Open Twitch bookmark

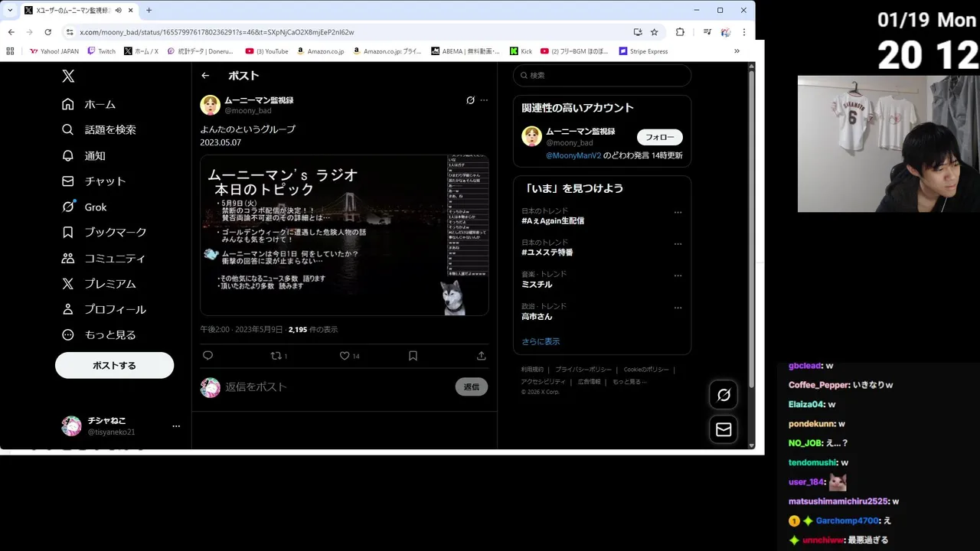pos(101,51)
